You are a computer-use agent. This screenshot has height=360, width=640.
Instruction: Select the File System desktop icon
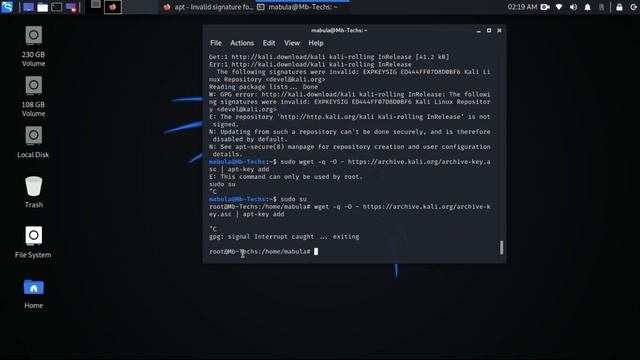click(33, 242)
